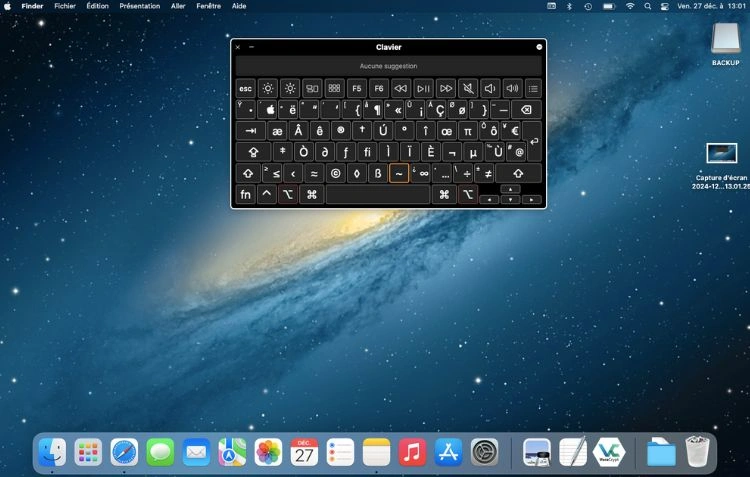Tap the not-equal ≠ key

click(484, 173)
